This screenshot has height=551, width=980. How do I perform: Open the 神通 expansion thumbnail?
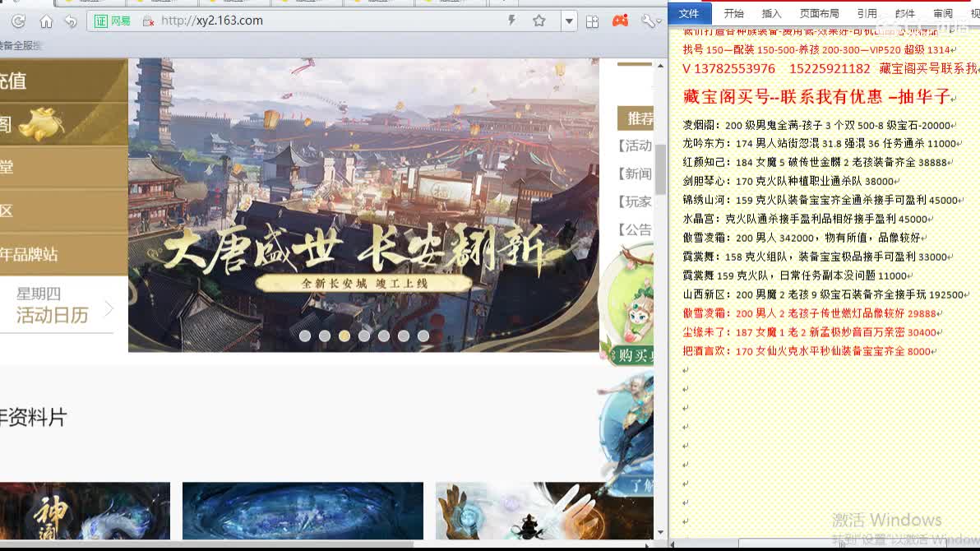coord(85,511)
